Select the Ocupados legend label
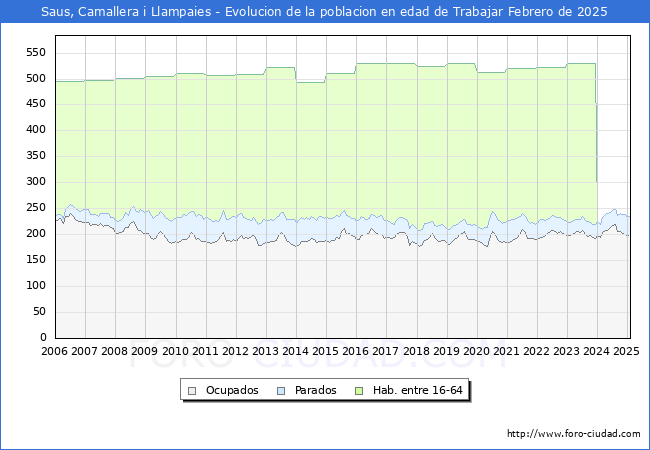 tap(232, 390)
